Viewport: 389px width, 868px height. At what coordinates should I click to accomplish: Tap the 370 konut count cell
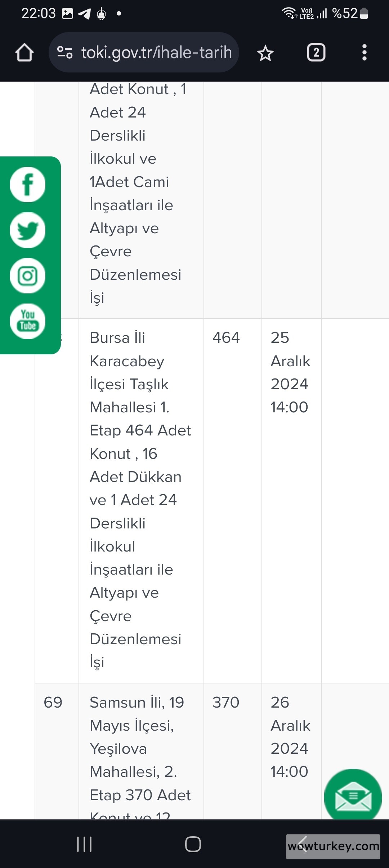click(226, 702)
